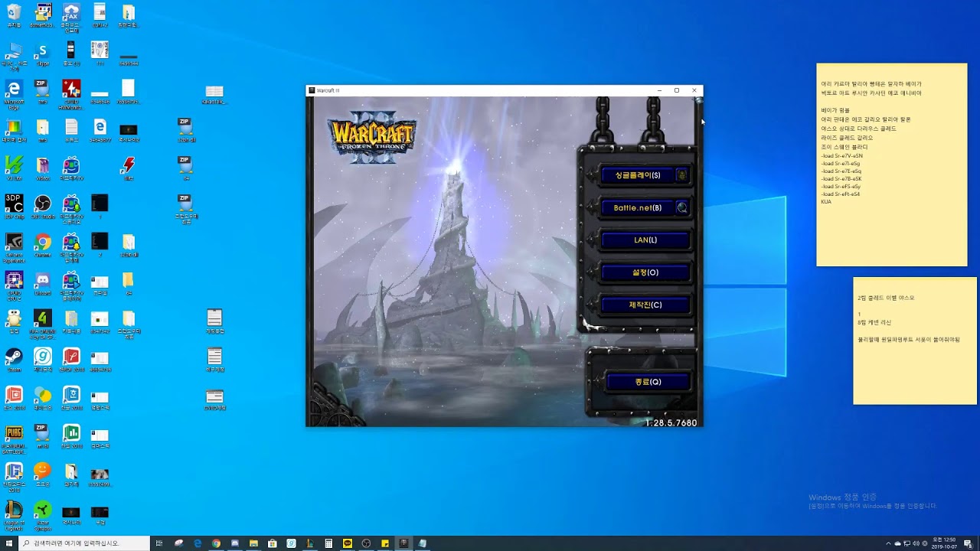Open the Calculator taskbar icon

click(328, 543)
